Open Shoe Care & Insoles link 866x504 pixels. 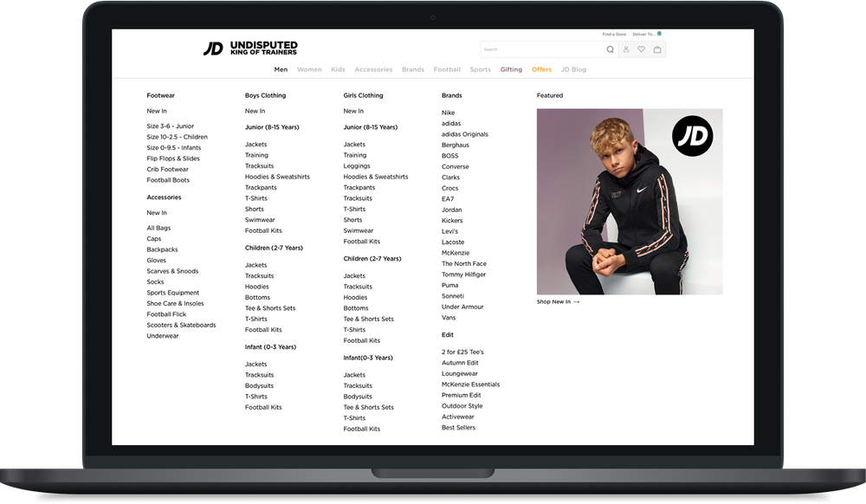175,304
